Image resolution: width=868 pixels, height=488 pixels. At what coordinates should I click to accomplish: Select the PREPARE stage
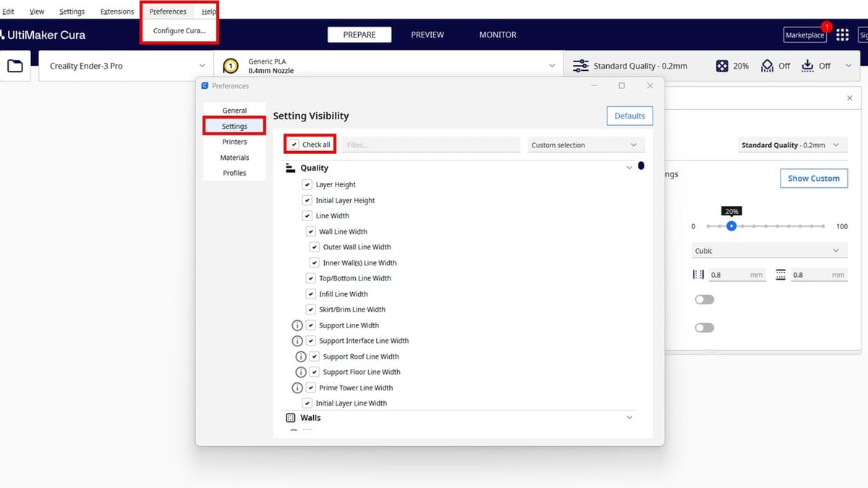coord(359,35)
